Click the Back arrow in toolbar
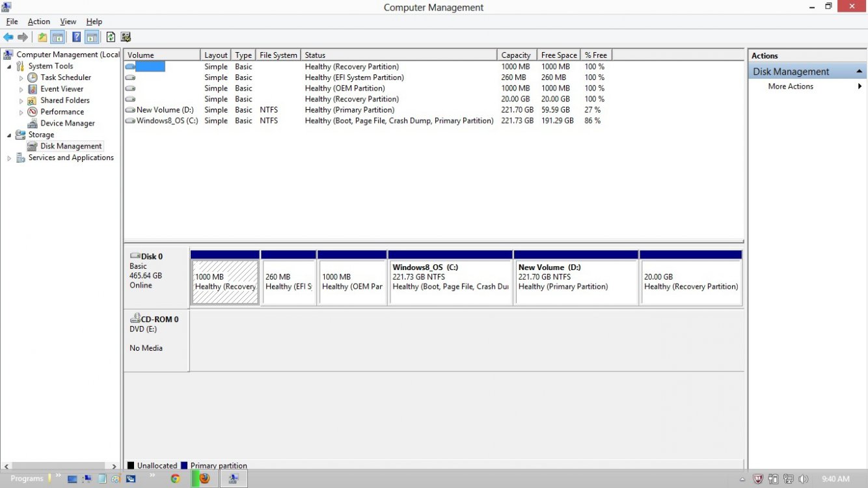 click(8, 37)
